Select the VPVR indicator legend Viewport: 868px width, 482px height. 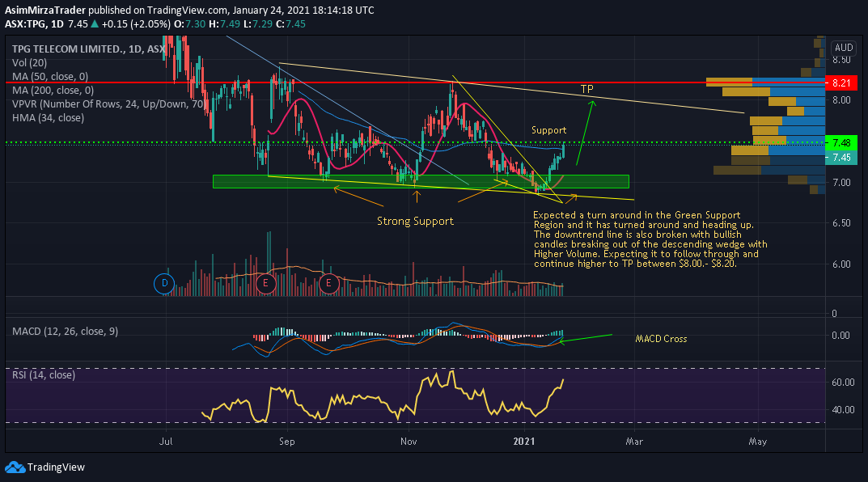click(x=108, y=104)
